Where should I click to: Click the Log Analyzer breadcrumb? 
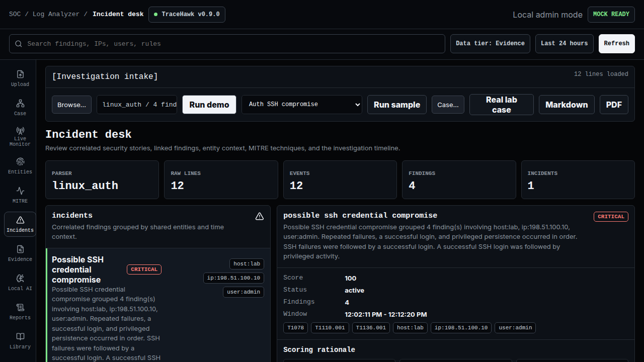56,14
